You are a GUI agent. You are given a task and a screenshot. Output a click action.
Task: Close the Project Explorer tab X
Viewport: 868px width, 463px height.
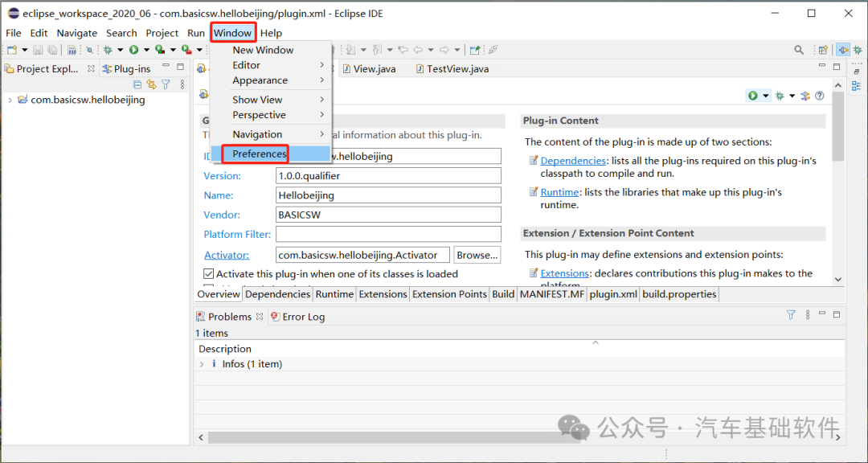pos(92,68)
